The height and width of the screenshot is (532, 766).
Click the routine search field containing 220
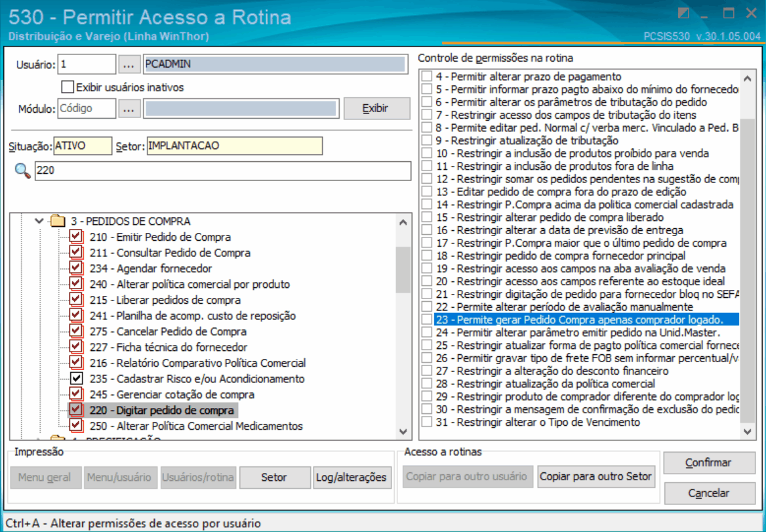point(223,171)
